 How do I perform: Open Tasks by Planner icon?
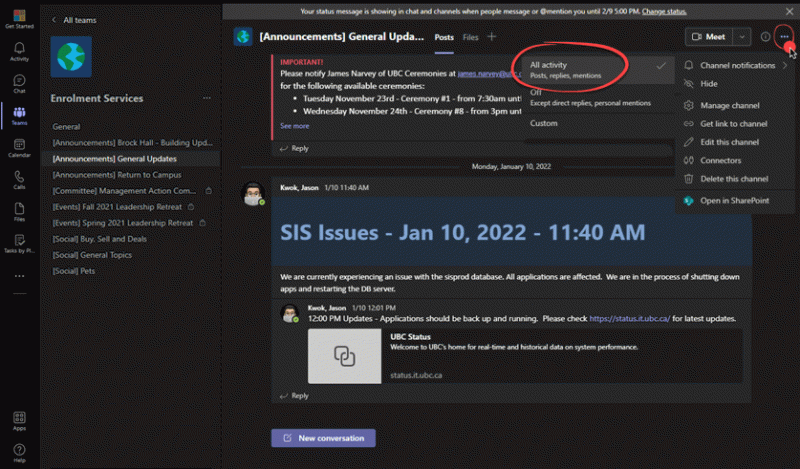[19, 244]
